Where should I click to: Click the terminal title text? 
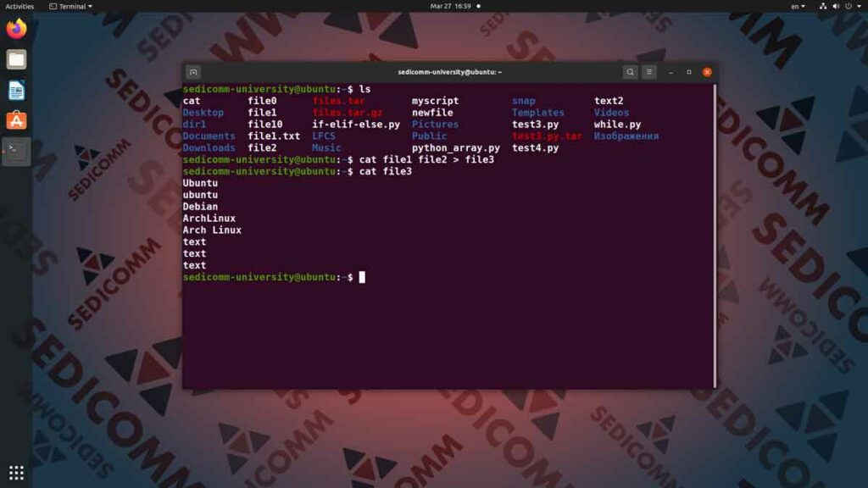[x=449, y=72]
